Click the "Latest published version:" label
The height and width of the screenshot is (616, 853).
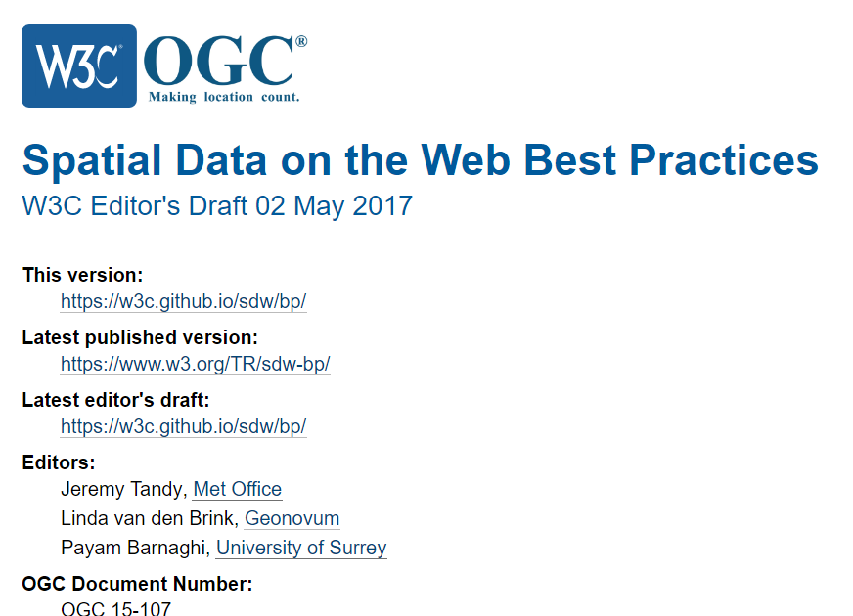[x=140, y=337]
